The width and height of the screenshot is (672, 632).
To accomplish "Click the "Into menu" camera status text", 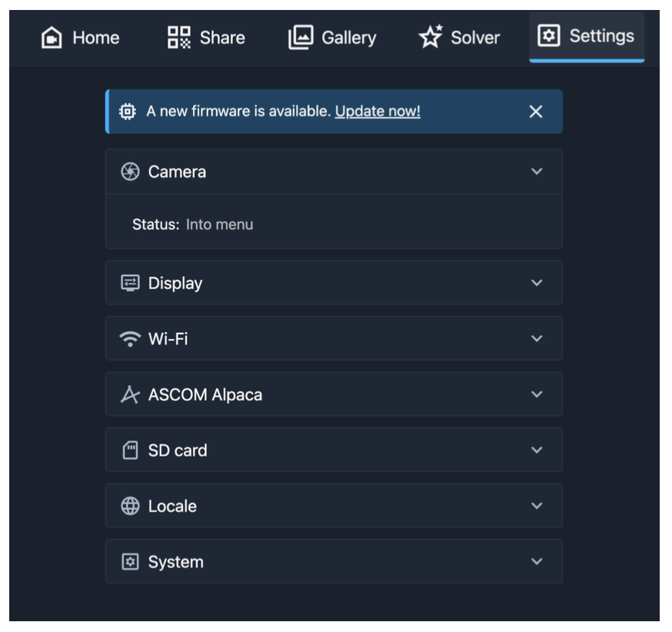I will coord(219,225).
